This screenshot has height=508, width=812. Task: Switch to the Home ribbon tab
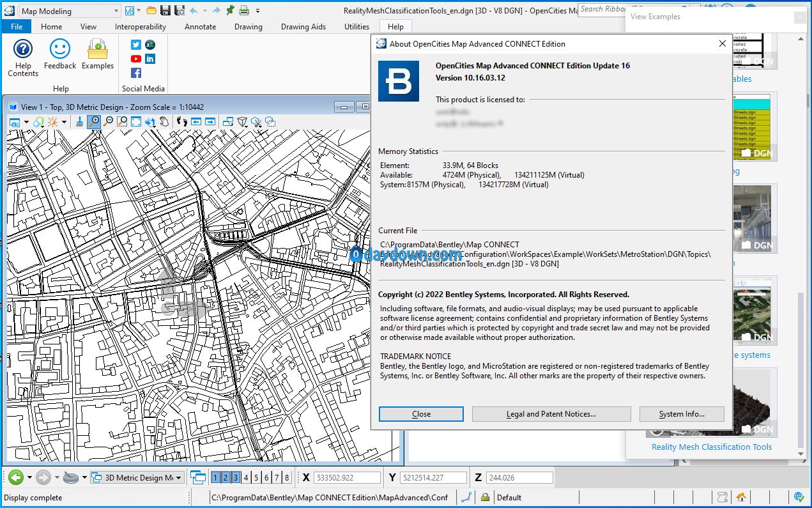point(52,27)
